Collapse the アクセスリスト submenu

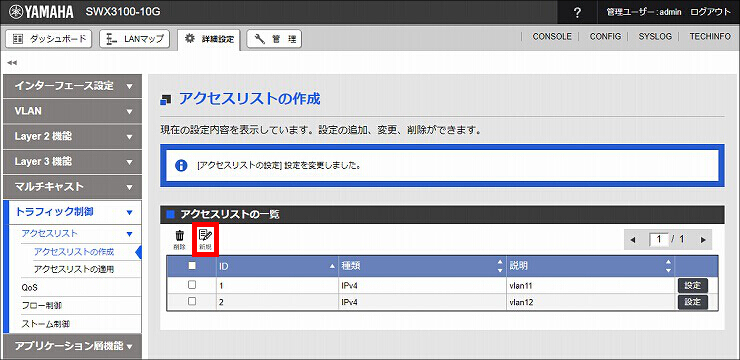click(76, 234)
